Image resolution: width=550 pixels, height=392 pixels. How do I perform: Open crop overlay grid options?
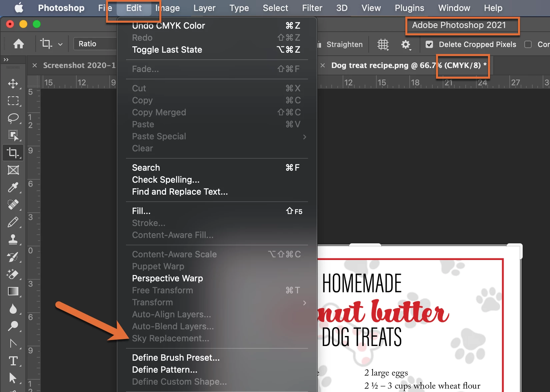coord(383,44)
